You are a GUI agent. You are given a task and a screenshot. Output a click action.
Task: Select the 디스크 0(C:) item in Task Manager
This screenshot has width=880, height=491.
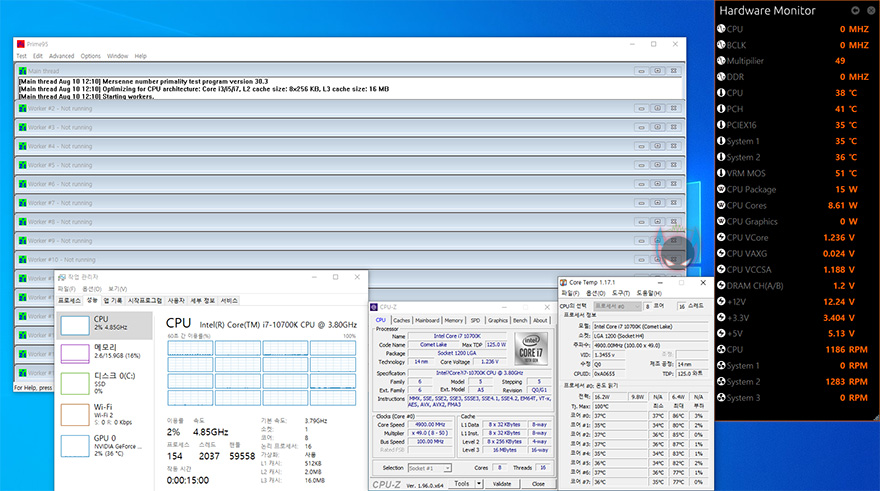click(105, 383)
